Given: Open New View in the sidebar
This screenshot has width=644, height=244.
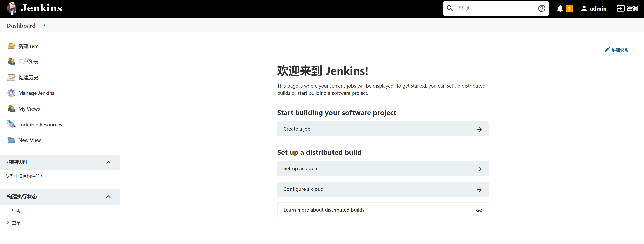Looking at the screenshot, I should pos(29,140).
